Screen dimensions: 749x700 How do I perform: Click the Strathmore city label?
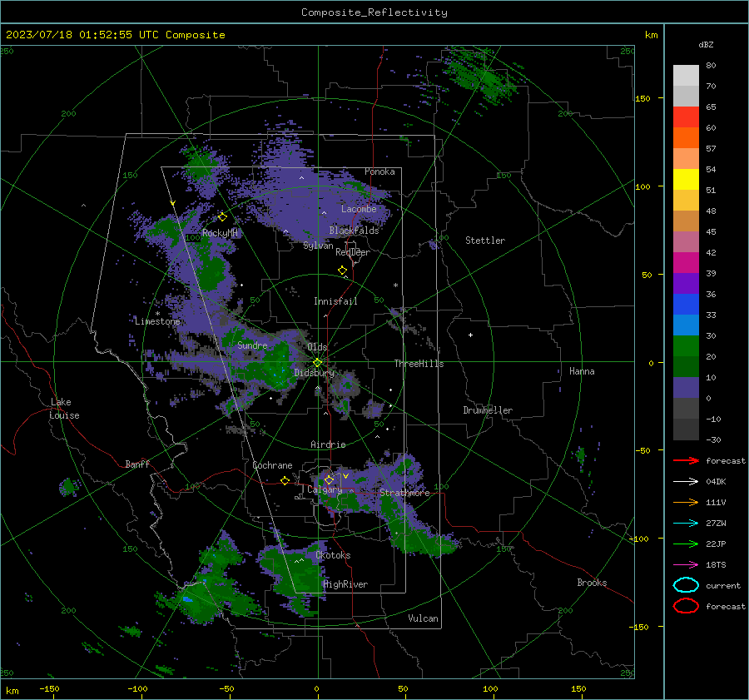pyautogui.click(x=404, y=492)
